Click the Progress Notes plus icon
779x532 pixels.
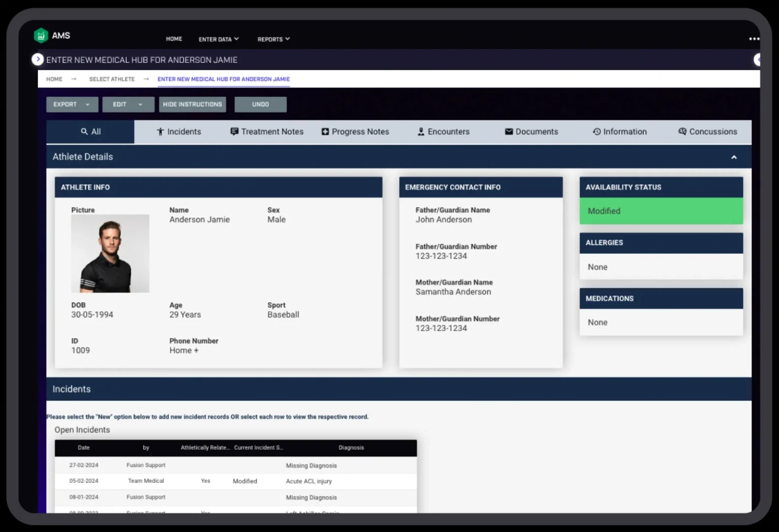click(x=325, y=131)
